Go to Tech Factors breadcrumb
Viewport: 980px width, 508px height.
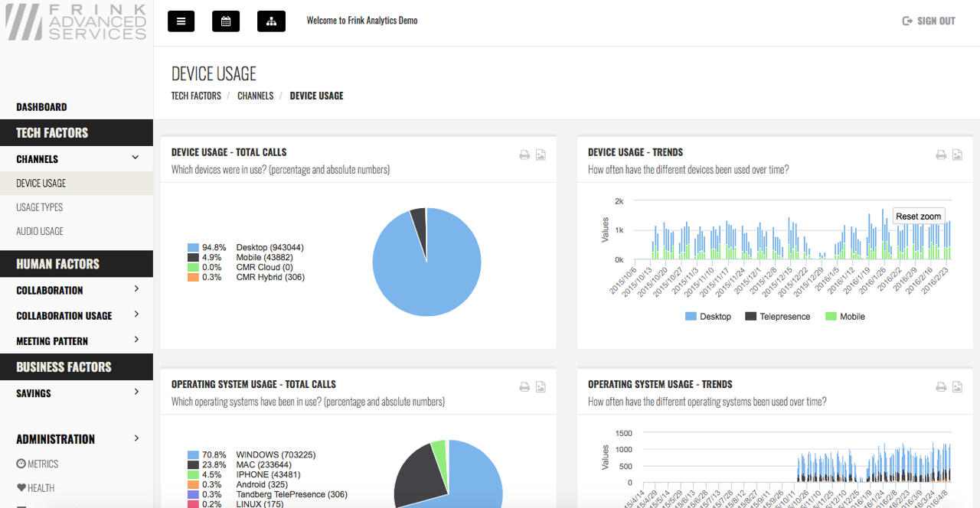pos(196,96)
